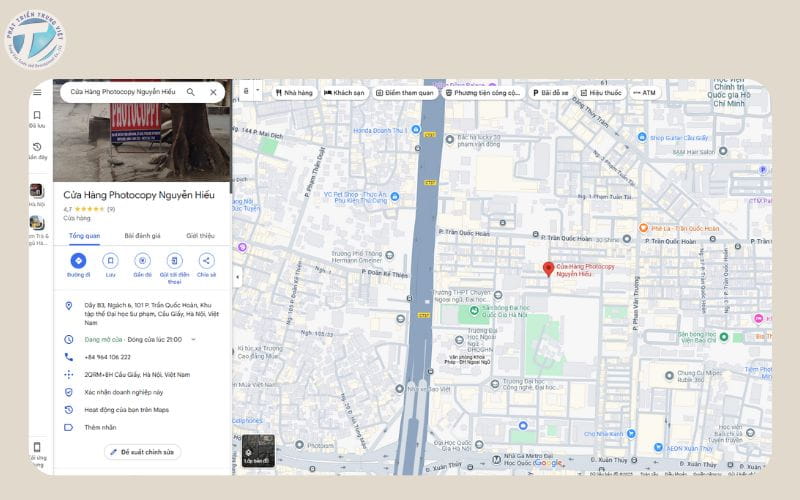Share the place using the Chia sẻ icon
800x500 pixels.
tap(206, 261)
